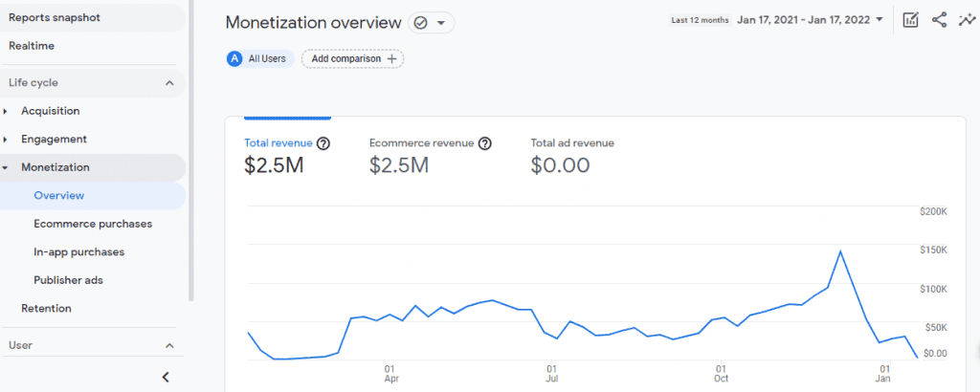The height and width of the screenshot is (392, 980).
Task: Click the 01 Apr axis label
Action: 391,373
